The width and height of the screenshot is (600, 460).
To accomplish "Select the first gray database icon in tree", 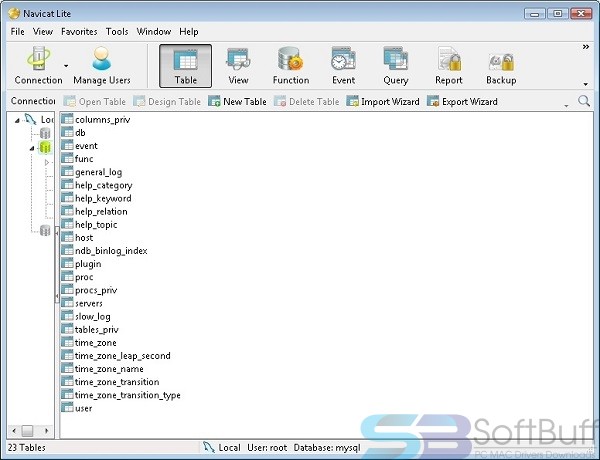I will tap(45, 133).
